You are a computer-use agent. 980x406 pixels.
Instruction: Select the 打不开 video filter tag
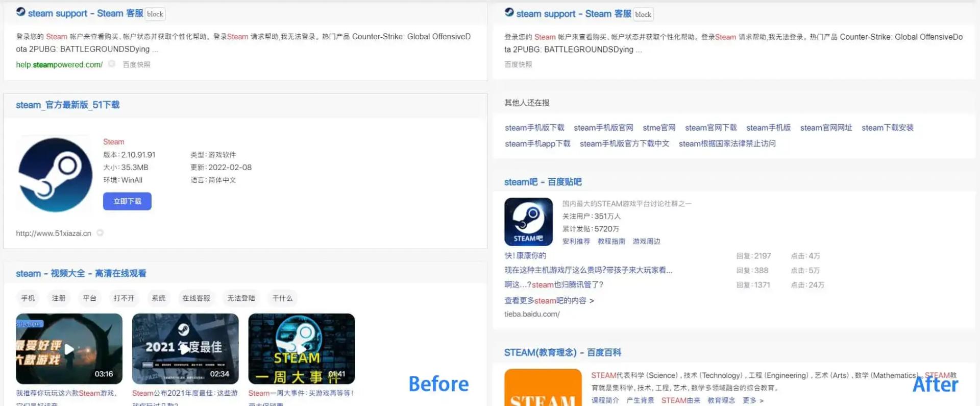pyautogui.click(x=124, y=298)
